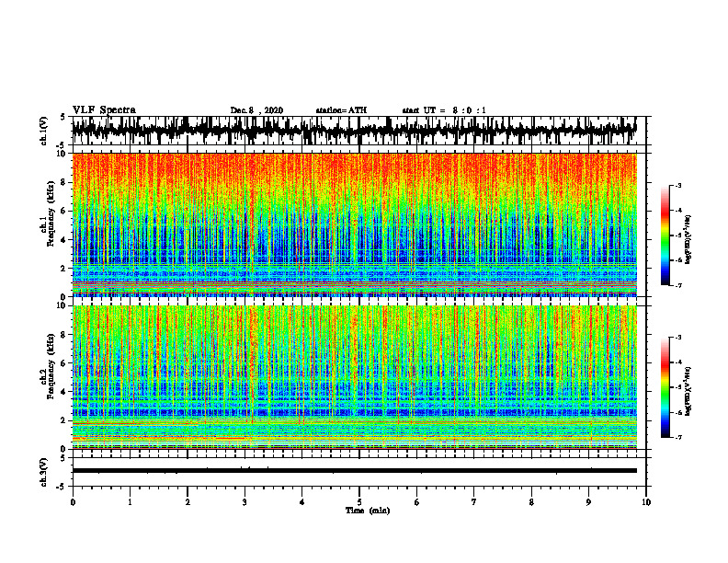Click time axis tick label '6'
The height and width of the screenshot is (563, 728).
tap(417, 502)
